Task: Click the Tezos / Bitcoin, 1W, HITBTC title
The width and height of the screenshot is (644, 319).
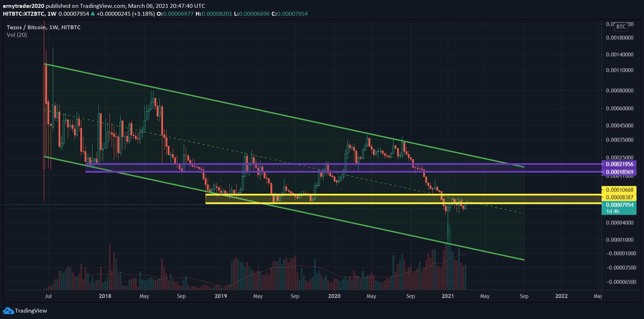Action: 44,27
